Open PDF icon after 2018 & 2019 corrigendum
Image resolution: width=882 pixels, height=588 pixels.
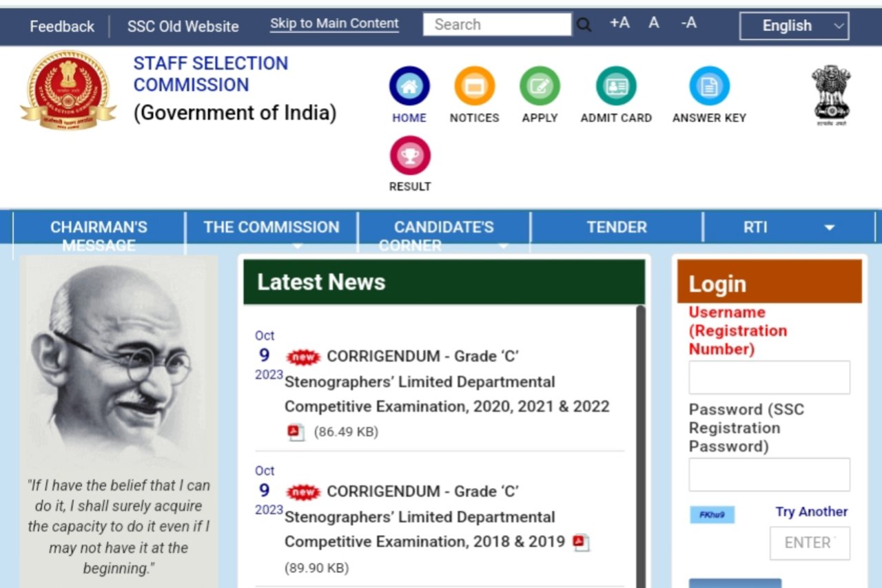[581, 542]
